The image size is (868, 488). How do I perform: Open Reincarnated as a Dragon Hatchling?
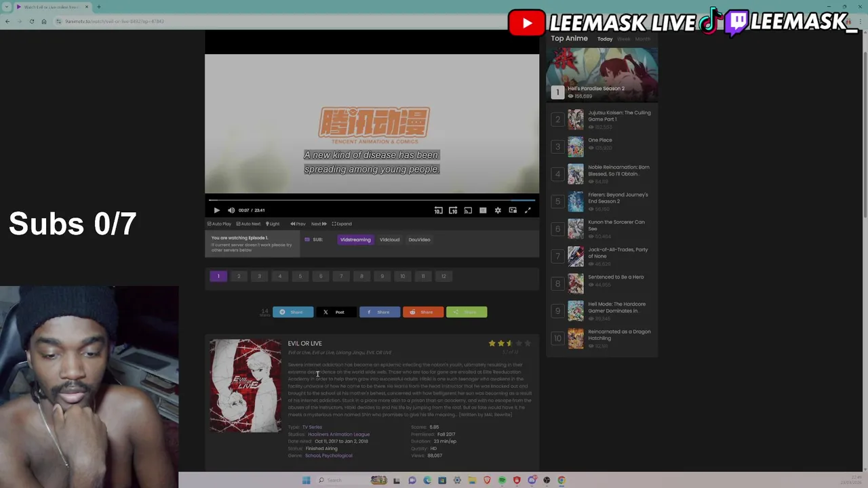(x=619, y=335)
